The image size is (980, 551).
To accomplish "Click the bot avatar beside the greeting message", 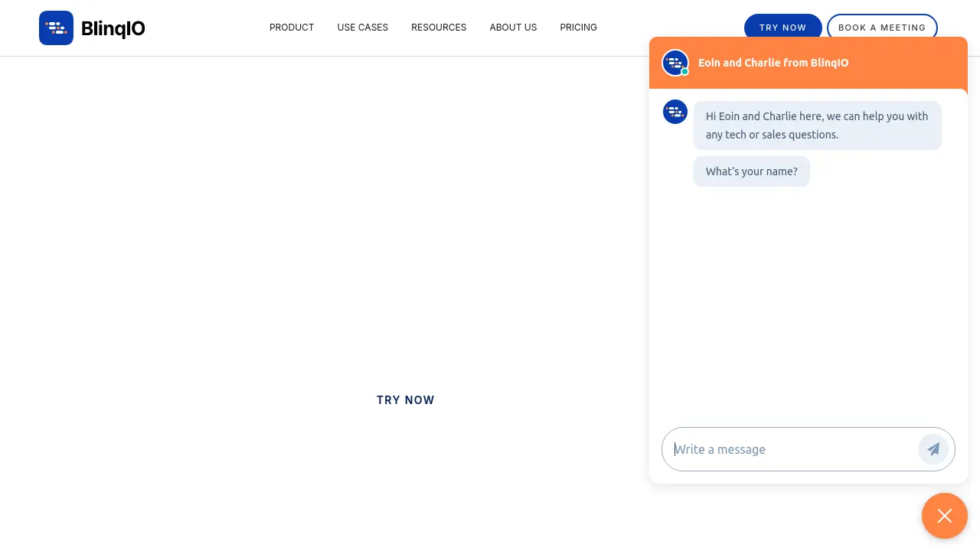I will click(675, 112).
